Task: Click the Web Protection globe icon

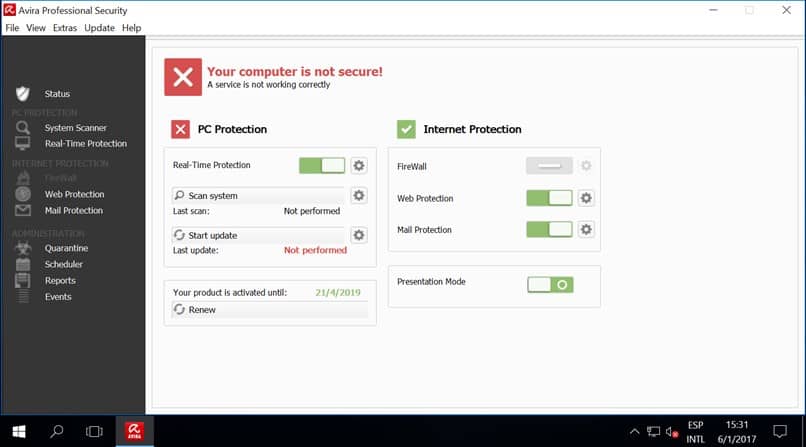Action: pyautogui.click(x=23, y=194)
